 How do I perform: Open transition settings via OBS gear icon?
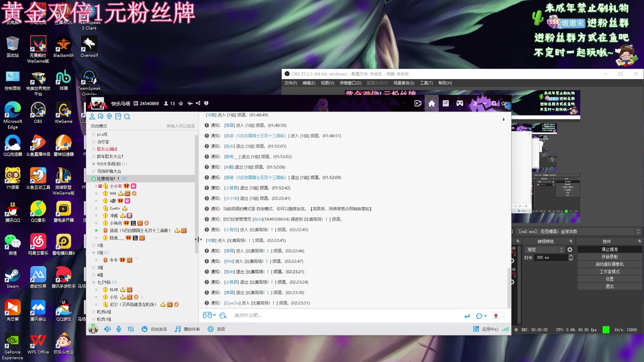pyautogui.click(x=570, y=249)
